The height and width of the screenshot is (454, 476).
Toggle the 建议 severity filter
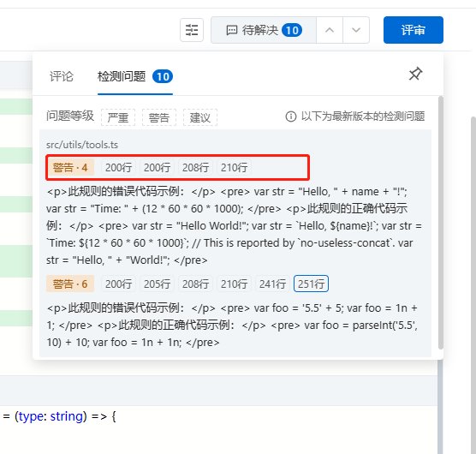click(200, 117)
